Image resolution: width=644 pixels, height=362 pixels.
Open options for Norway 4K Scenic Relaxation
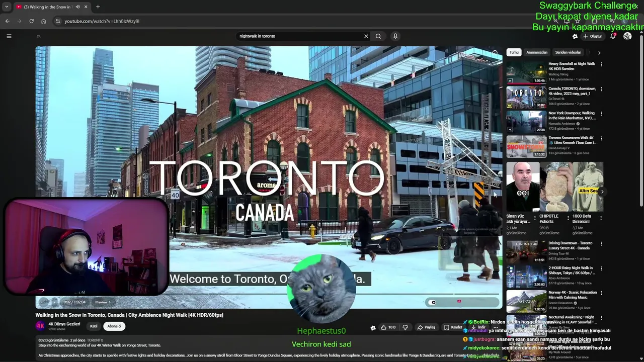coord(601,293)
